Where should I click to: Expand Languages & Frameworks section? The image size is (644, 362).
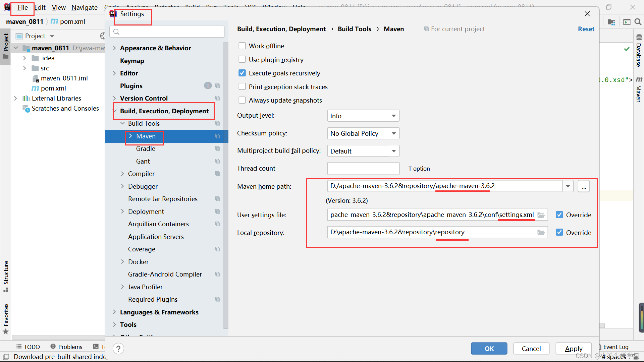click(x=114, y=312)
